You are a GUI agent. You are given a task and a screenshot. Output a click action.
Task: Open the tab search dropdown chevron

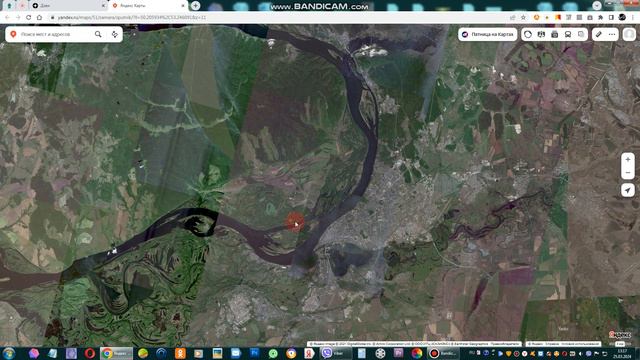tap(597, 5)
